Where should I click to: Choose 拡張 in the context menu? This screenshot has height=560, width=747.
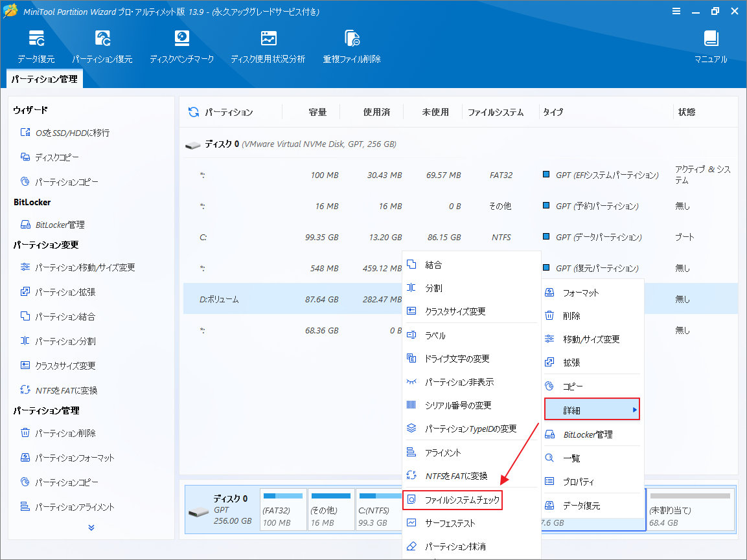click(x=592, y=363)
